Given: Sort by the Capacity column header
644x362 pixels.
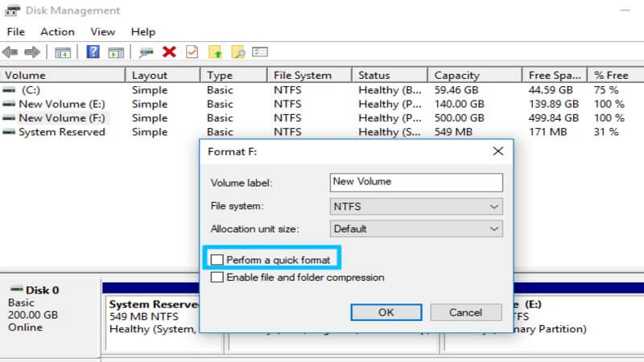Looking at the screenshot, I should [475, 75].
